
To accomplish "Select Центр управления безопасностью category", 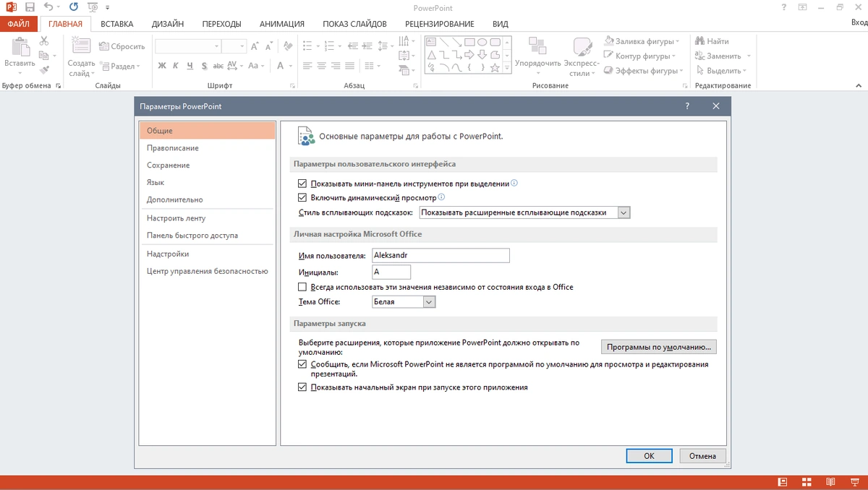I will 207,271.
